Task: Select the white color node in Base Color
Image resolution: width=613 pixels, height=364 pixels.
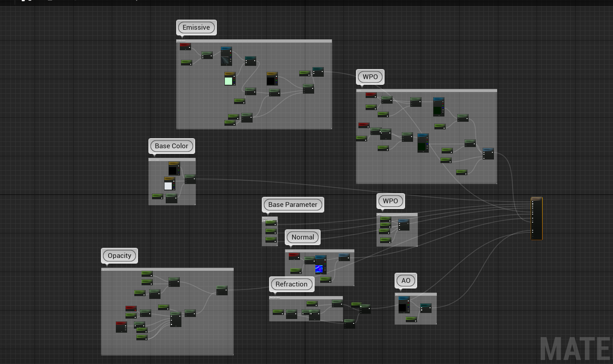Action: [169, 184]
